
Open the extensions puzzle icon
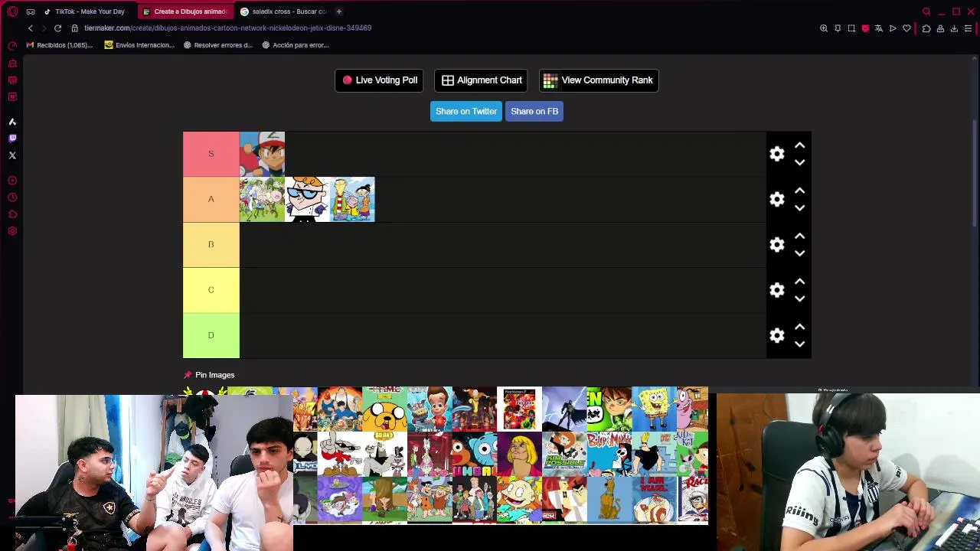(926, 28)
